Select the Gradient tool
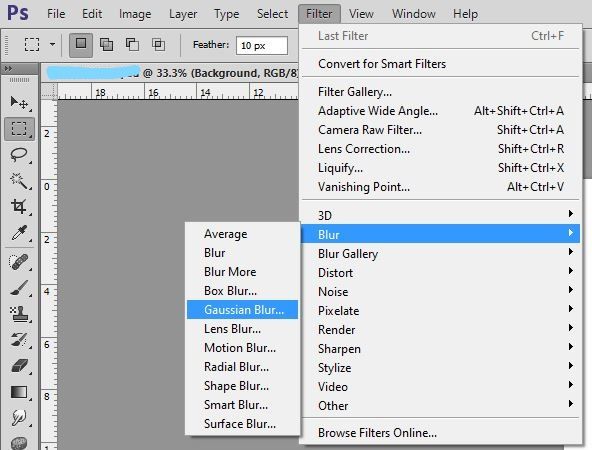 (x=19, y=392)
